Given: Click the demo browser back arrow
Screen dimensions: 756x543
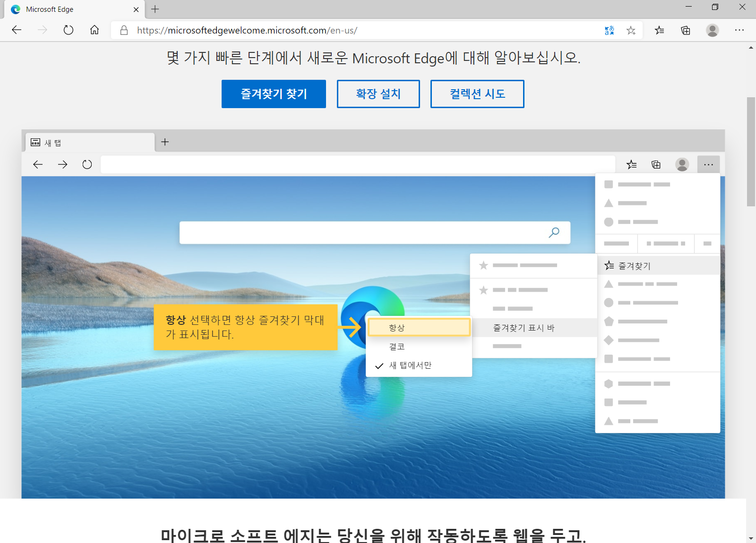Looking at the screenshot, I should tap(38, 164).
